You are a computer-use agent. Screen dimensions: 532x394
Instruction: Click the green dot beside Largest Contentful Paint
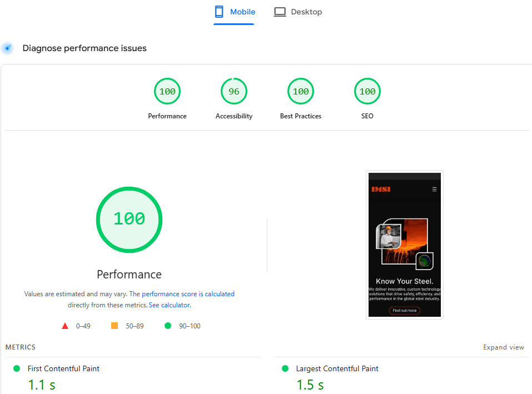pos(285,368)
